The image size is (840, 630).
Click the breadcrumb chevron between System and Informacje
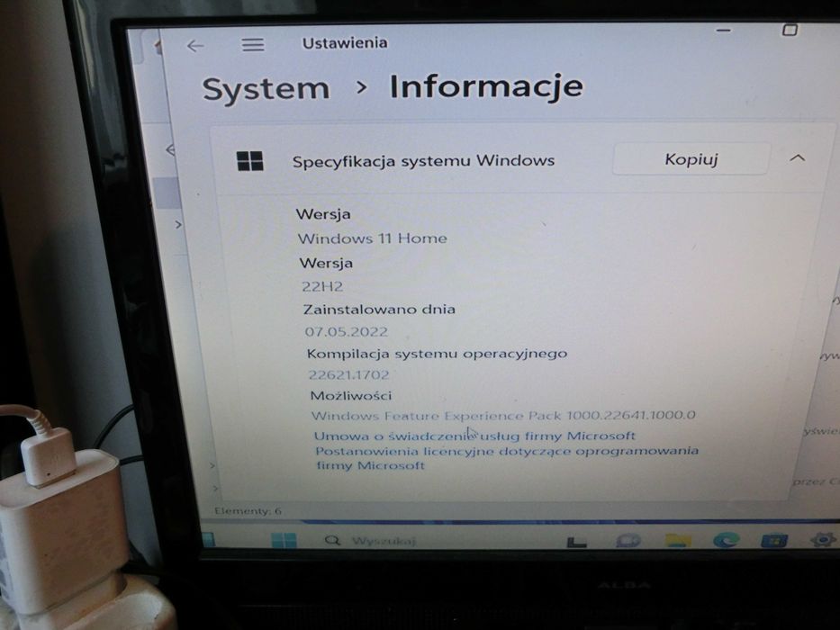(x=362, y=87)
